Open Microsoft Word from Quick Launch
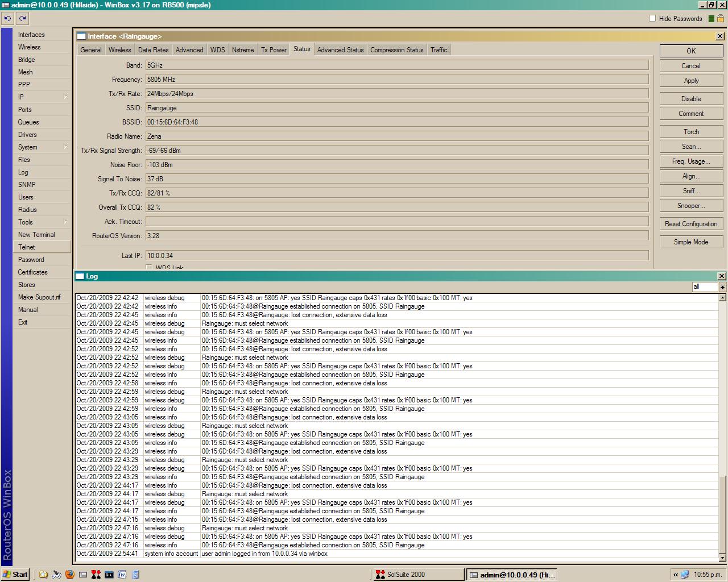Screen dimensions: 728x582 121,575
